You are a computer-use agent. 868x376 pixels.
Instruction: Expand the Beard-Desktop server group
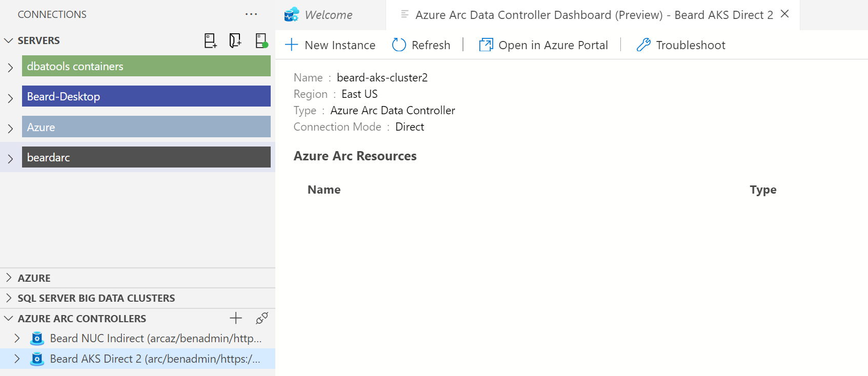coord(10,98)
